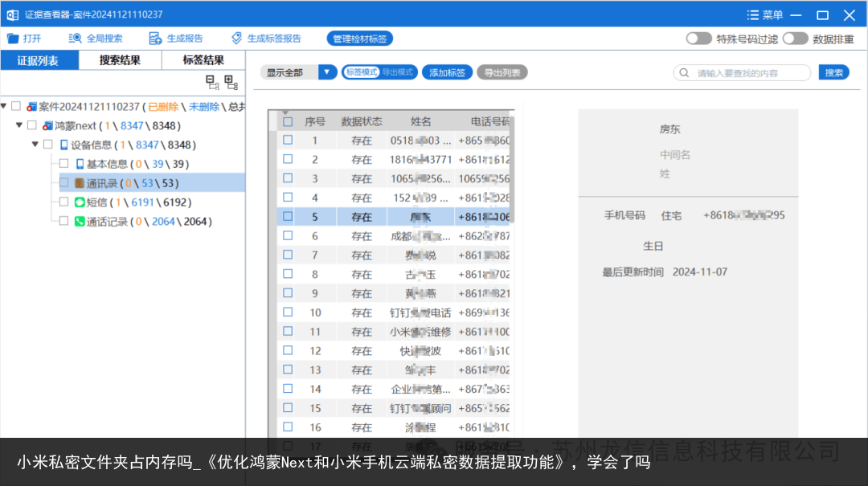868x486 pixels.
Task: Click the search input field
Action: coord(743,73)
